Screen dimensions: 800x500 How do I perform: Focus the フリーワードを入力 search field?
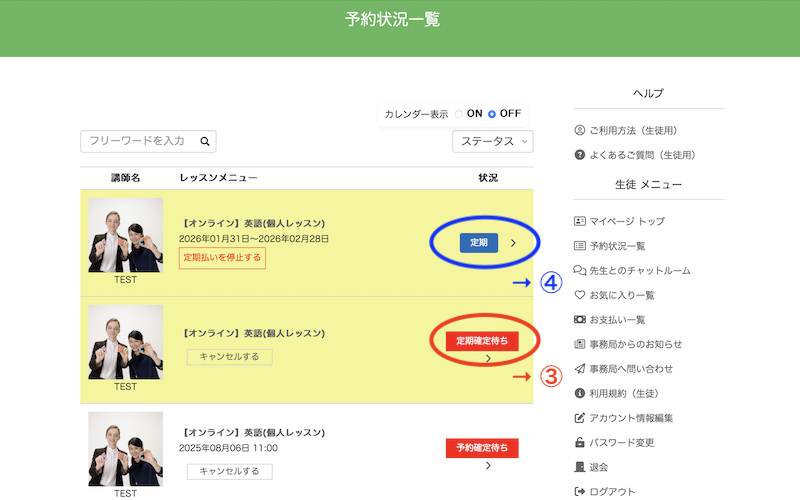click(138, 142)
